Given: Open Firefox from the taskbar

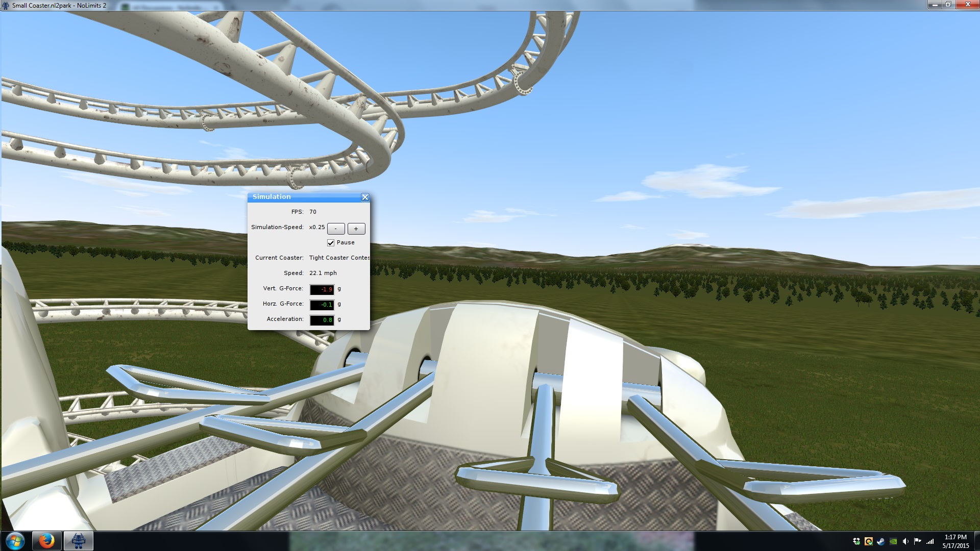Looking at the screenshot, I should coord(47,541).
